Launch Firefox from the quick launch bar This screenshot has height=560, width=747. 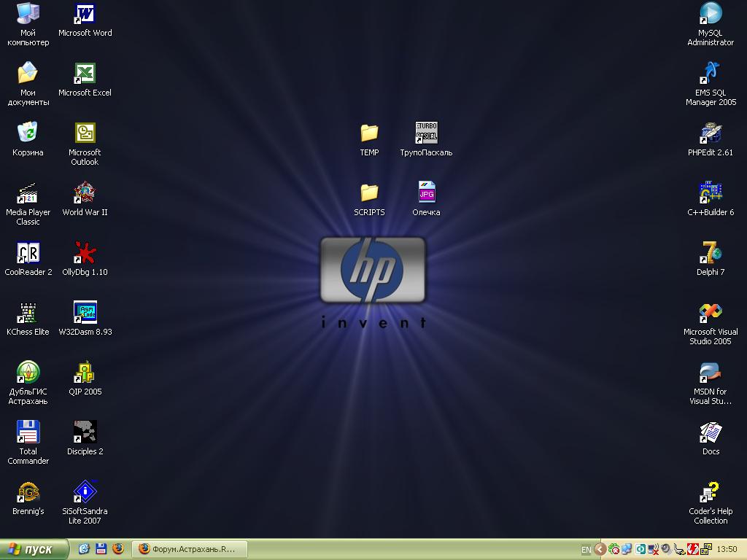[118, 549]
